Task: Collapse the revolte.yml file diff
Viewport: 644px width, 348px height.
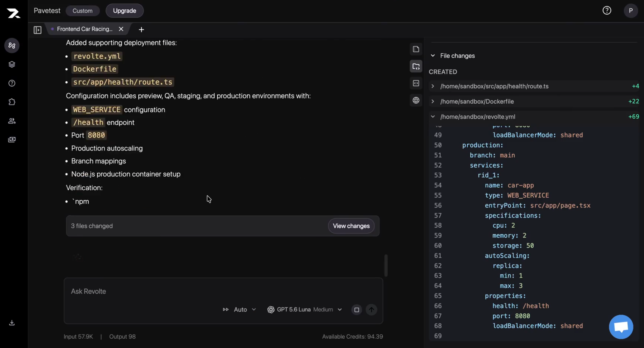Action: [433, 117]
